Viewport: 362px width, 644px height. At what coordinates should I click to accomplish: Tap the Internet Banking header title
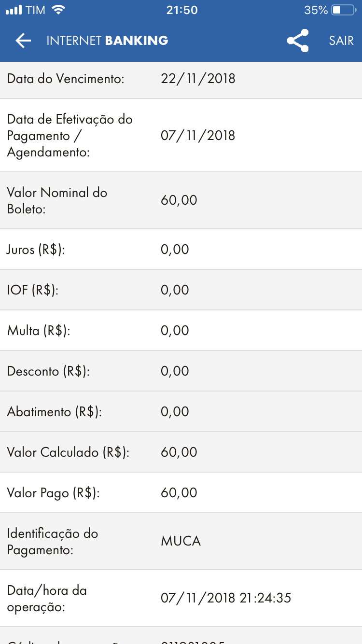pyautogui.click(x=107, y=41)
